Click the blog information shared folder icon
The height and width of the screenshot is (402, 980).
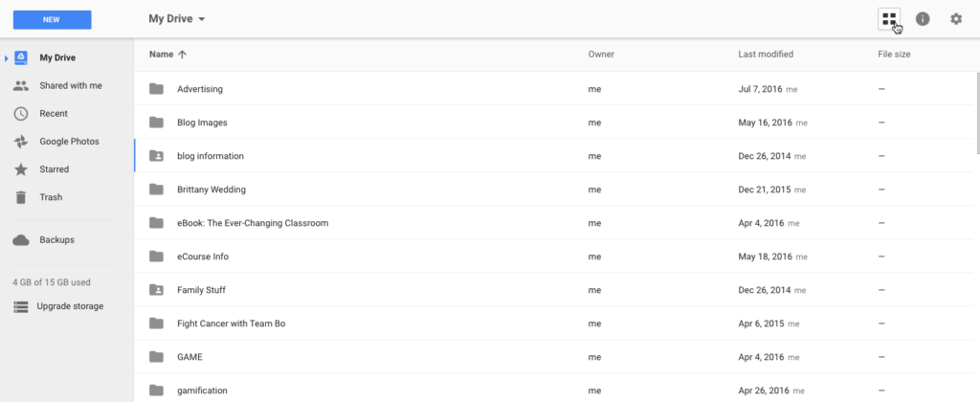(x=156, y=156)
